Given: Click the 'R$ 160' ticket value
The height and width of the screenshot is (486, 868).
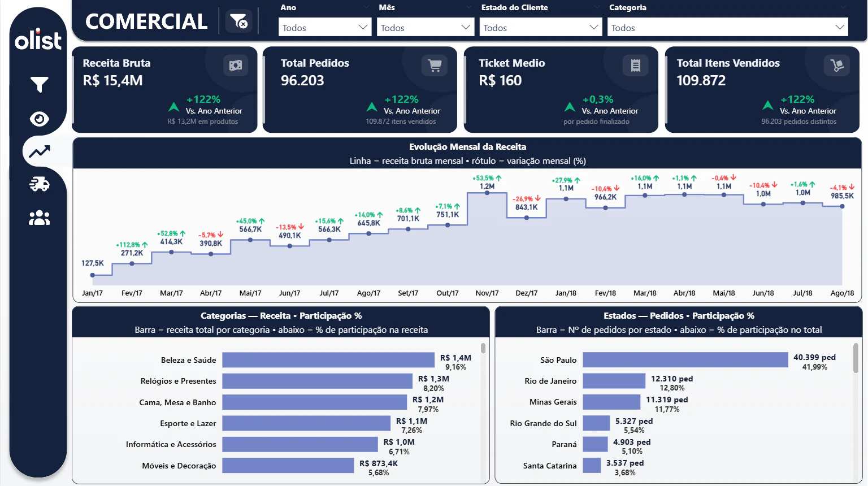Looking at the screenshot, I should click(501, 80).
